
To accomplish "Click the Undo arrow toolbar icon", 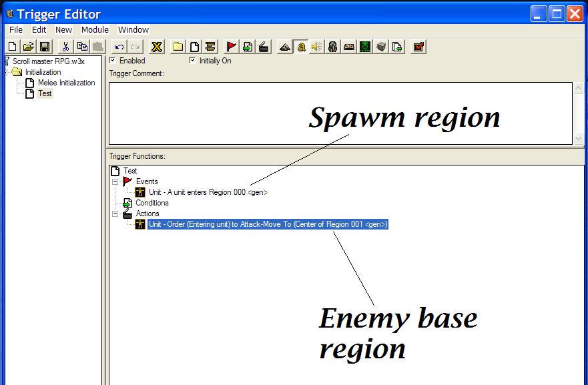I will click(119, 47).
